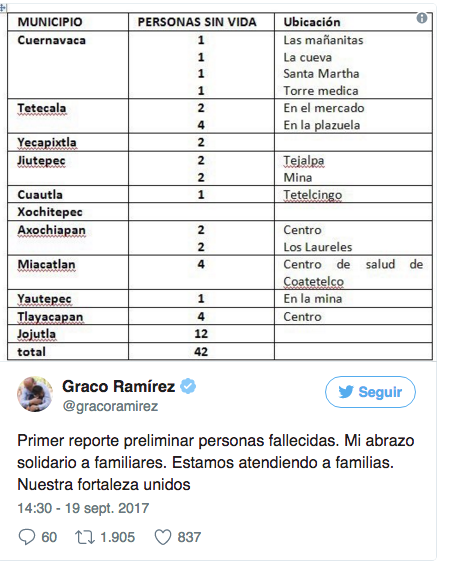The width and height of the screenshot is (450, 570).
Task: Open the 14:30 - 19 sept. 2017 timestamp
Action: pyautogui.click(x=83, y=508)
